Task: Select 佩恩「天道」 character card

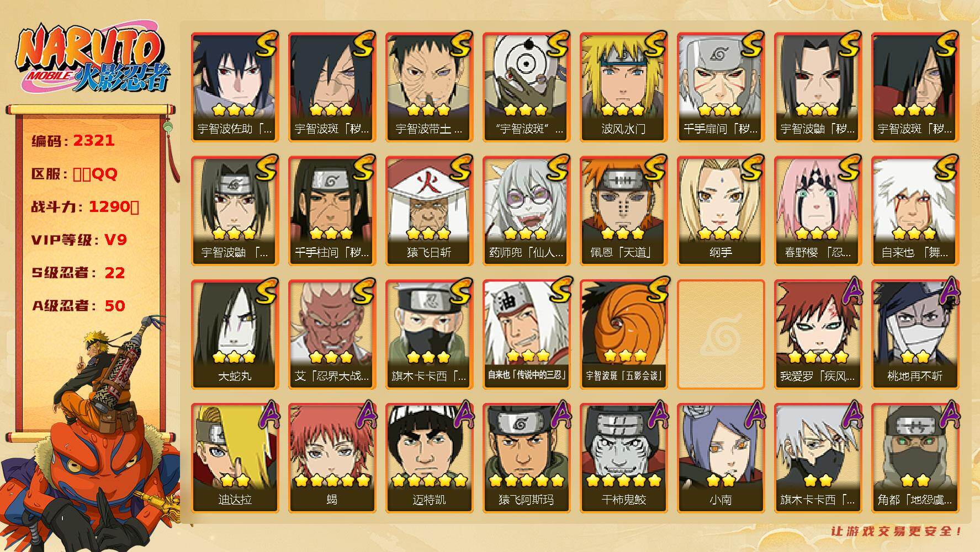Action: [x=623, y=211]
